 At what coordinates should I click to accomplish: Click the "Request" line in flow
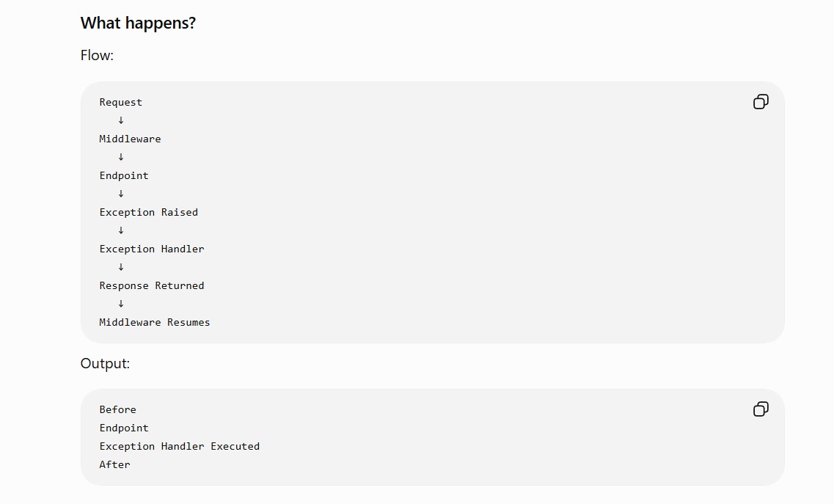[x=121, y=102]
